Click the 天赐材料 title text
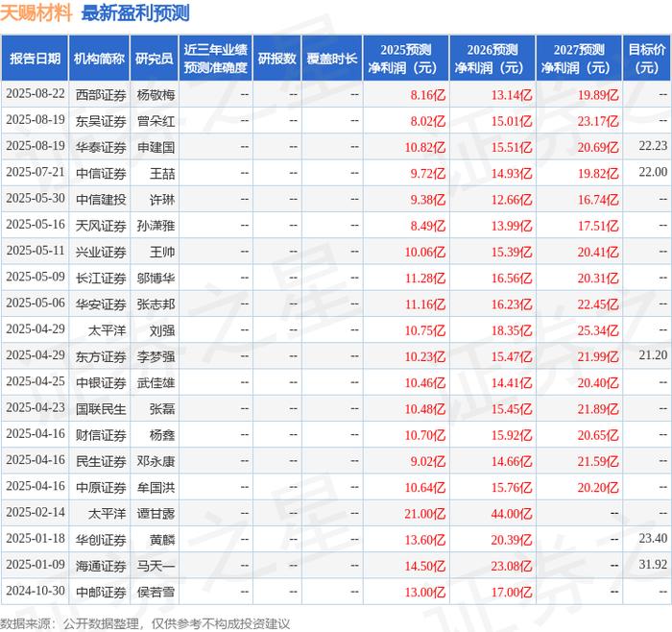This screenshot has height=632, width=672. (x=36, y=12)
